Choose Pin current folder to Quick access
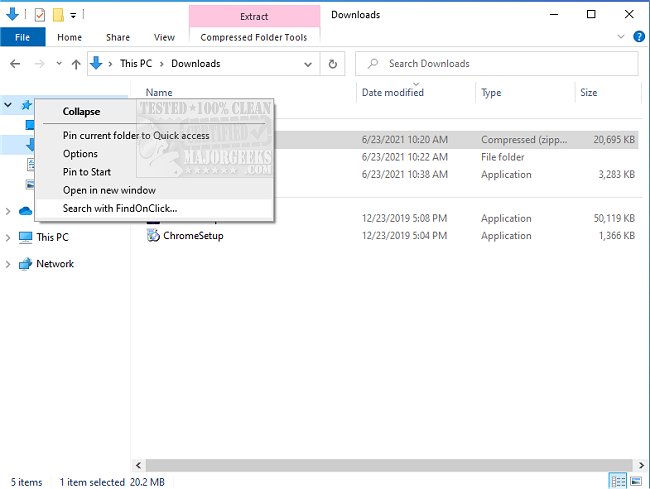 (136, 136)
